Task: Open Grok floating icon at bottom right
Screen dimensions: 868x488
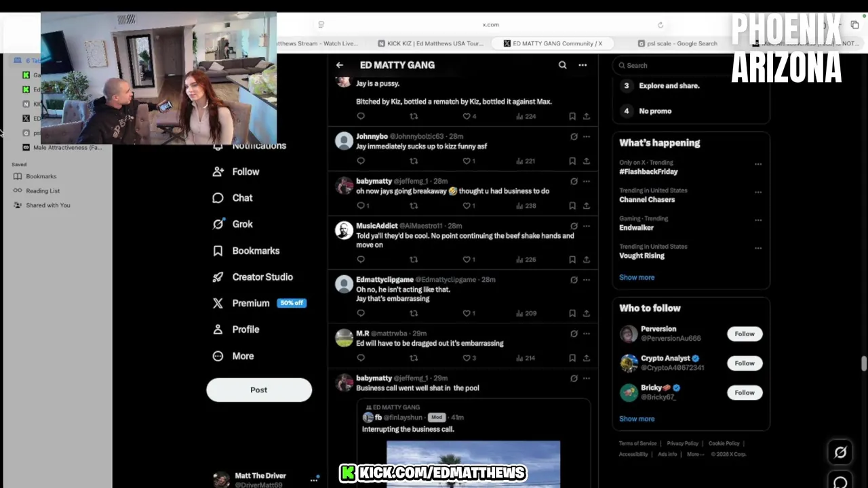Action: tap(840, 452)
